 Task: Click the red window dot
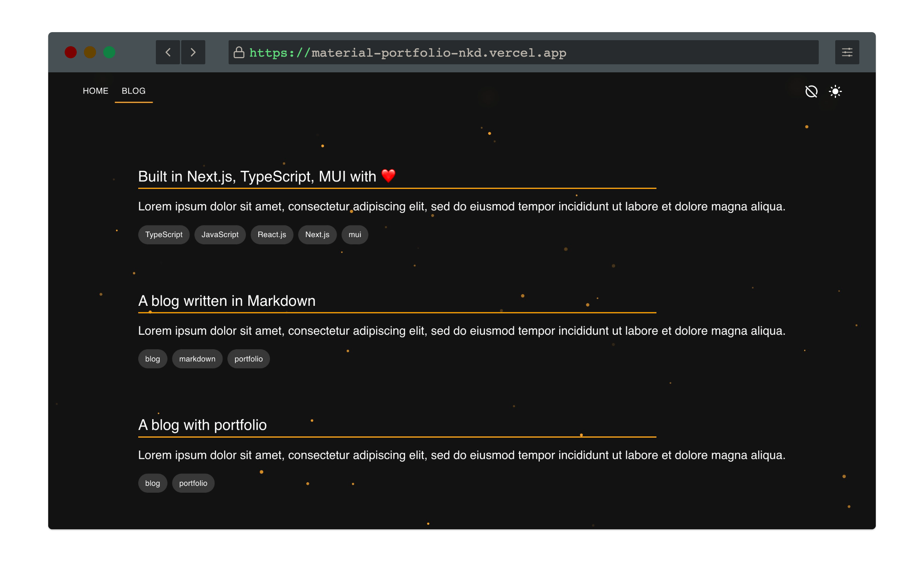click(x=71, y=52)
